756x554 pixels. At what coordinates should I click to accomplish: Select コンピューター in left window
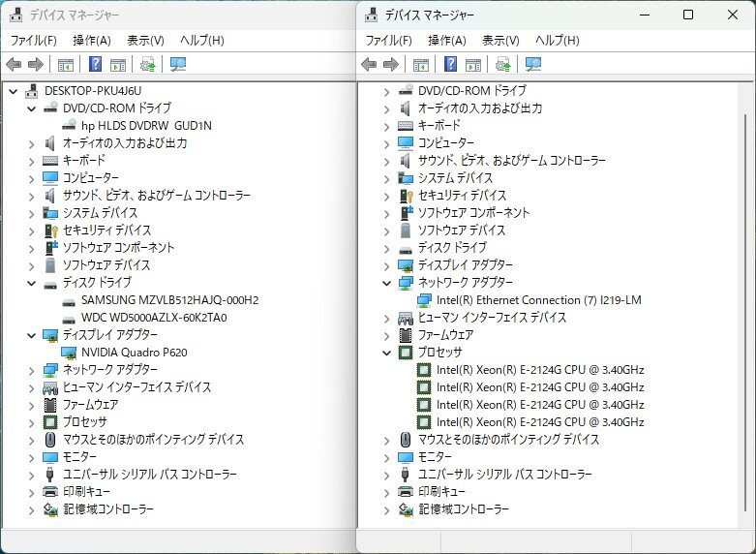pyautogui.click(x=91, y=177)
